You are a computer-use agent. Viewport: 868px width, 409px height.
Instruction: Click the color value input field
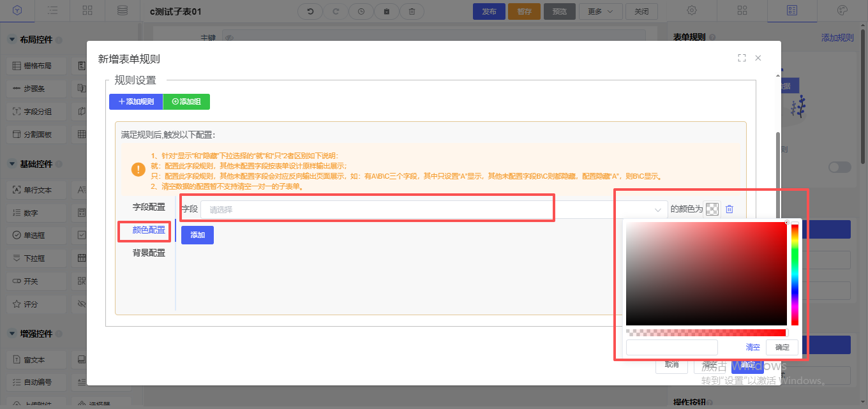pos(672,347)
